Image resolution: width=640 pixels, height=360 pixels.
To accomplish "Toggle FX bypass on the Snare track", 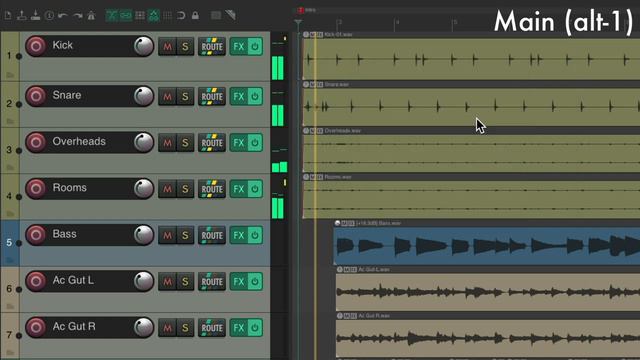I will click(255, 97).
